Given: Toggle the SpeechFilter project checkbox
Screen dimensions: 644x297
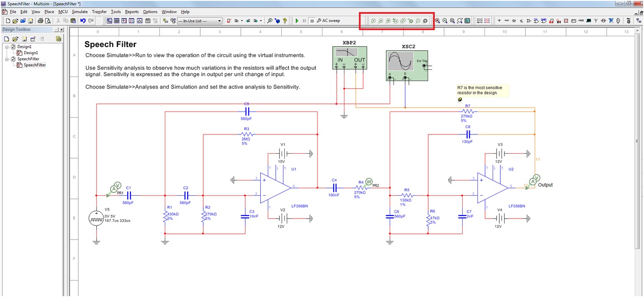Looking at the screenshot, I should coord(13,59).
